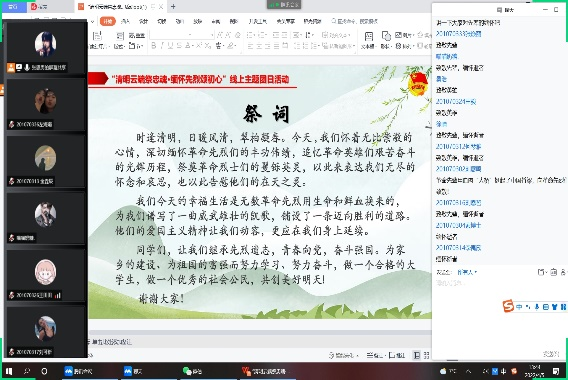568x380 pixels.
Task: Switch to the 开始 (Home) ribbon tab
Action: tap(108, 21)
